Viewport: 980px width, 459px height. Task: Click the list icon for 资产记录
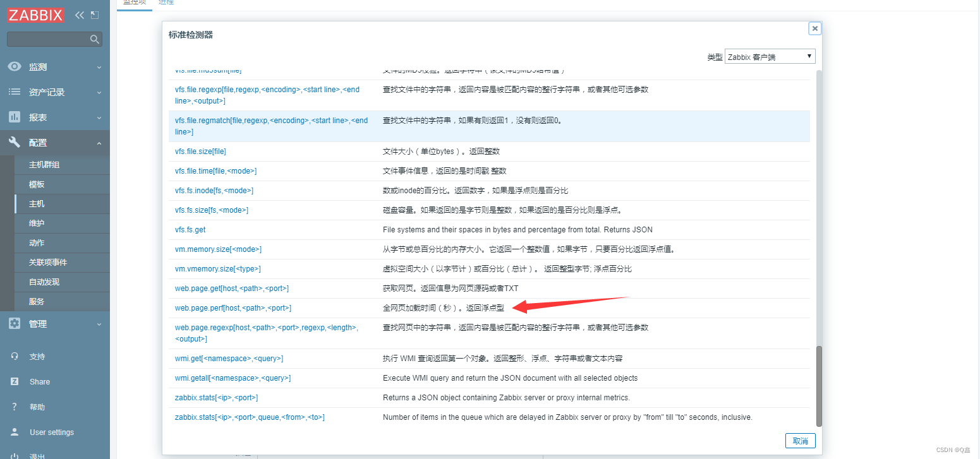[x=15, y=92]
